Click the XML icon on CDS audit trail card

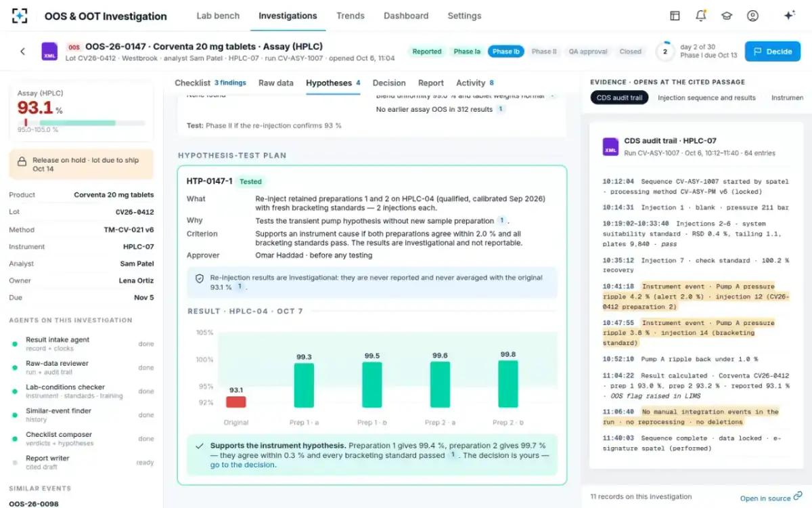(x=610, y=146)
